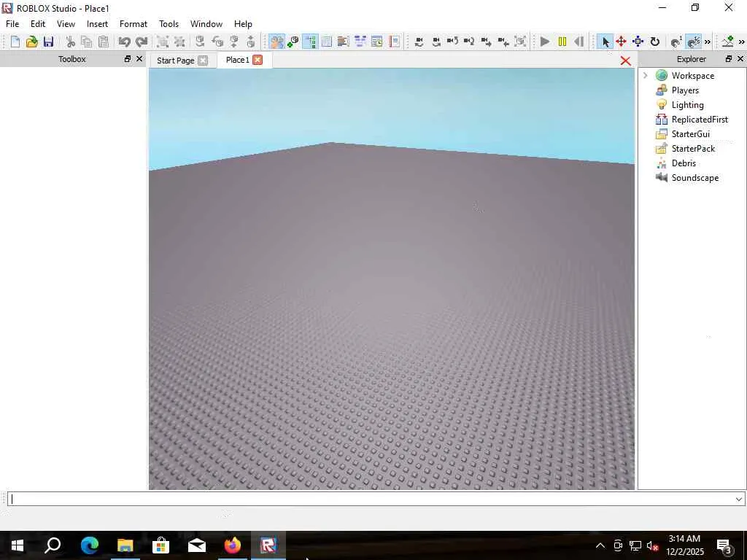Screen dimensions: 747x560
Task: Click the Reset step-back playback button
Action: tap(578, 42)
